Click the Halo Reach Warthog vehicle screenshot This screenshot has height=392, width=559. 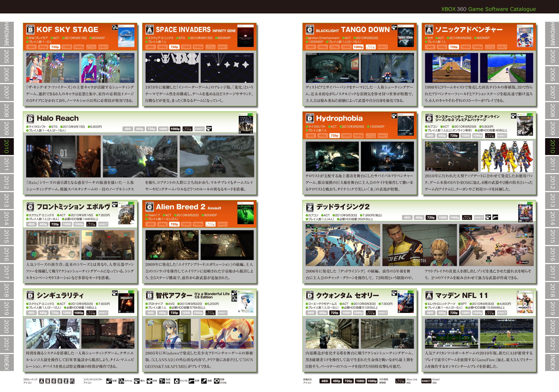click(x=217, y=157)
